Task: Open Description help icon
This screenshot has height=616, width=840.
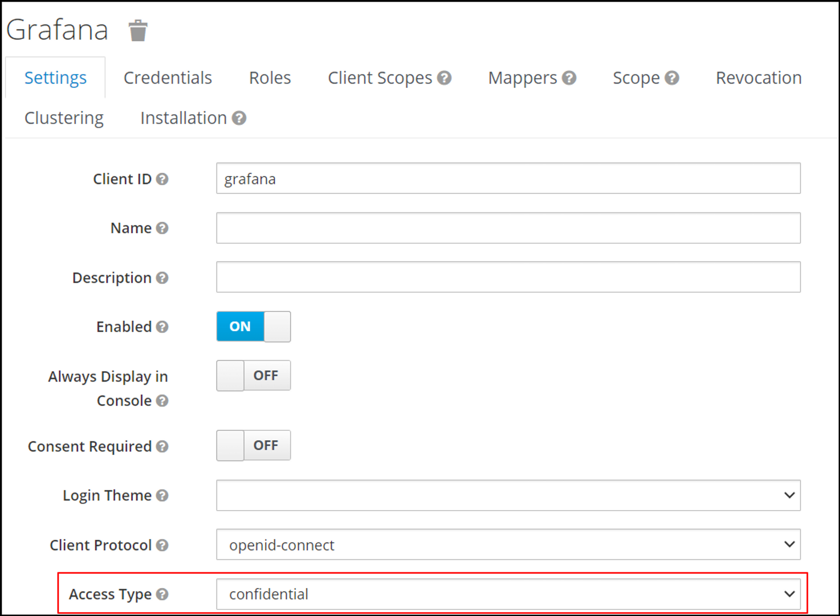Action: (162, 278)
